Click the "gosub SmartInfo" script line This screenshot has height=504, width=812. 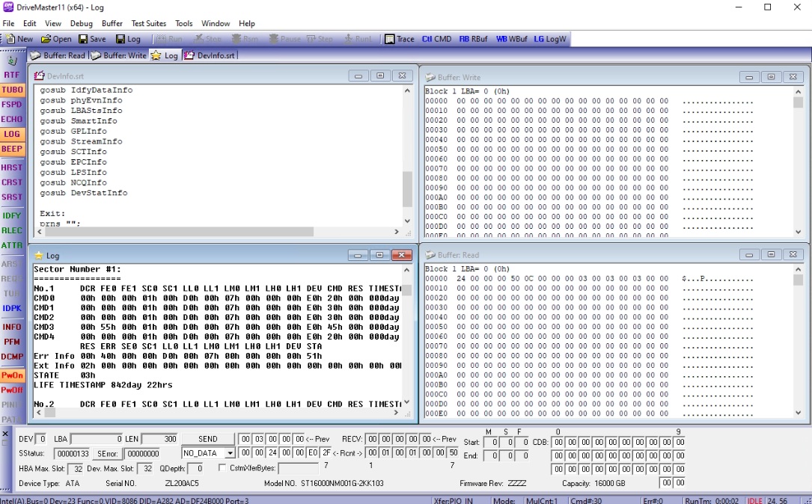pyautogui.click(x=79, y=121)
